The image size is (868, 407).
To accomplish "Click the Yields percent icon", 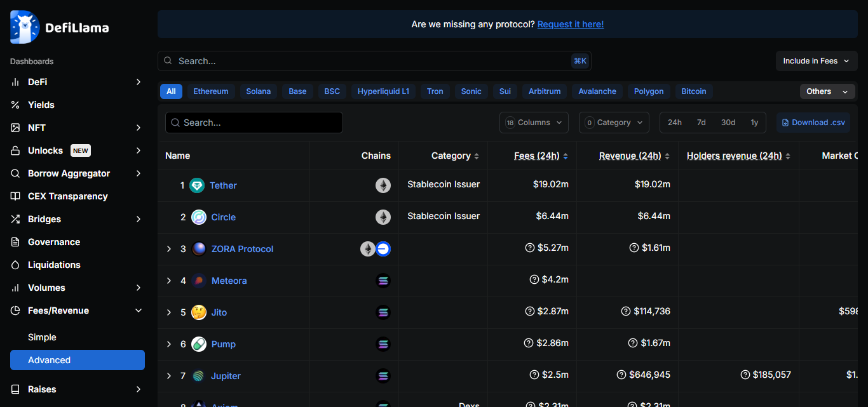I will click(x=15, y=105).
